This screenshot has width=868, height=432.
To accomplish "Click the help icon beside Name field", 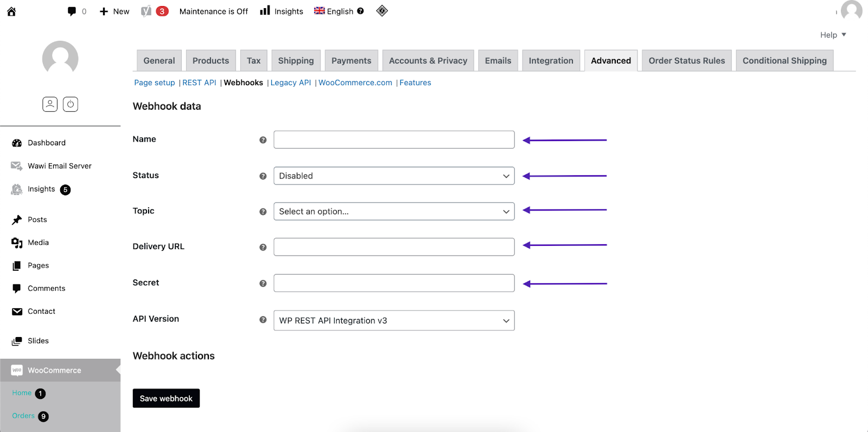I will coord(263,140).
